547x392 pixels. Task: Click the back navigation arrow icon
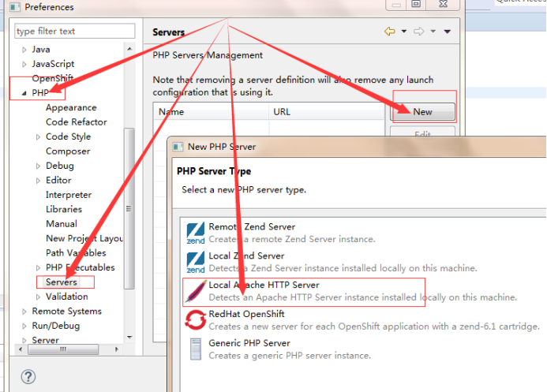pos(390,32)
